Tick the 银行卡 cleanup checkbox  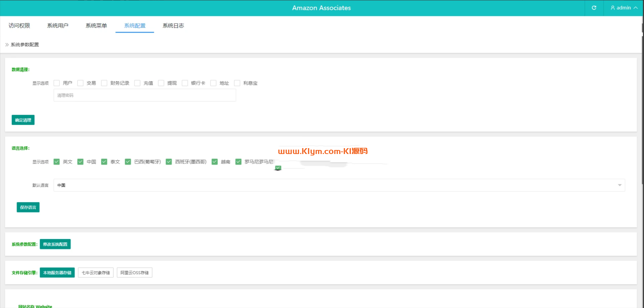(185, 83)
